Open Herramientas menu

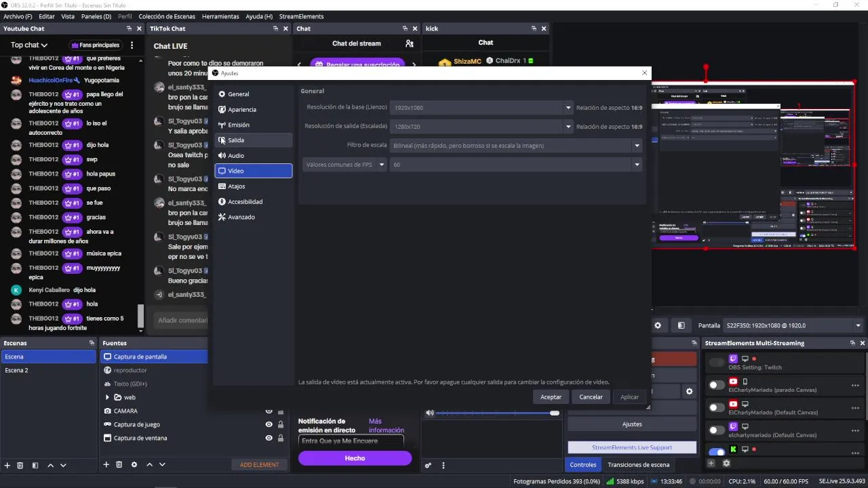pyautogui.click(x=220, y=16)
